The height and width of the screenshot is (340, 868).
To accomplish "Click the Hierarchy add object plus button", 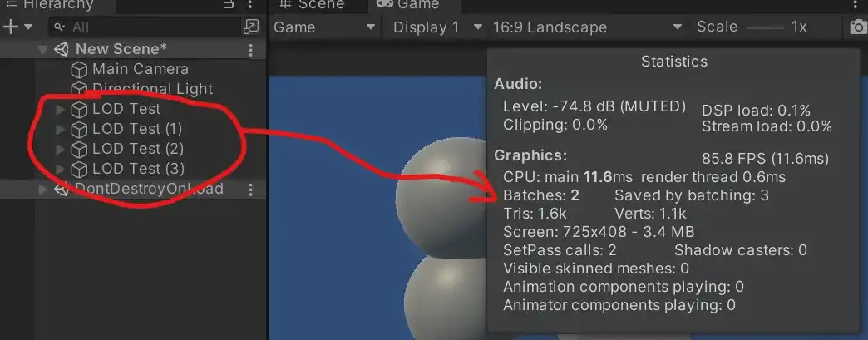I will click(x=11, y=27).
